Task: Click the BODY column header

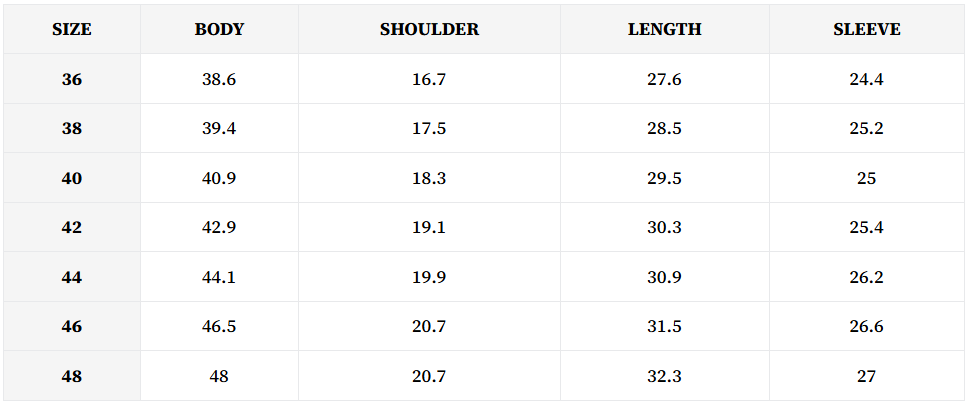Action: [x=219, y=30]
